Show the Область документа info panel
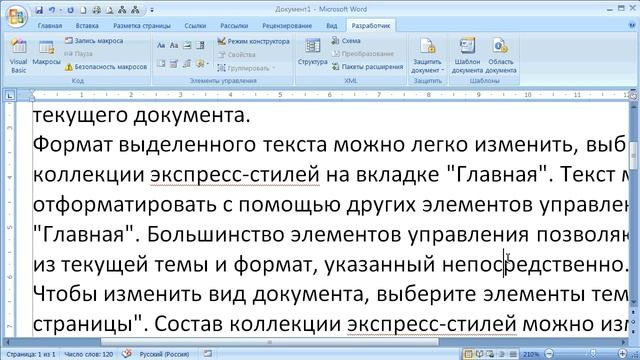 pos(500,56)
